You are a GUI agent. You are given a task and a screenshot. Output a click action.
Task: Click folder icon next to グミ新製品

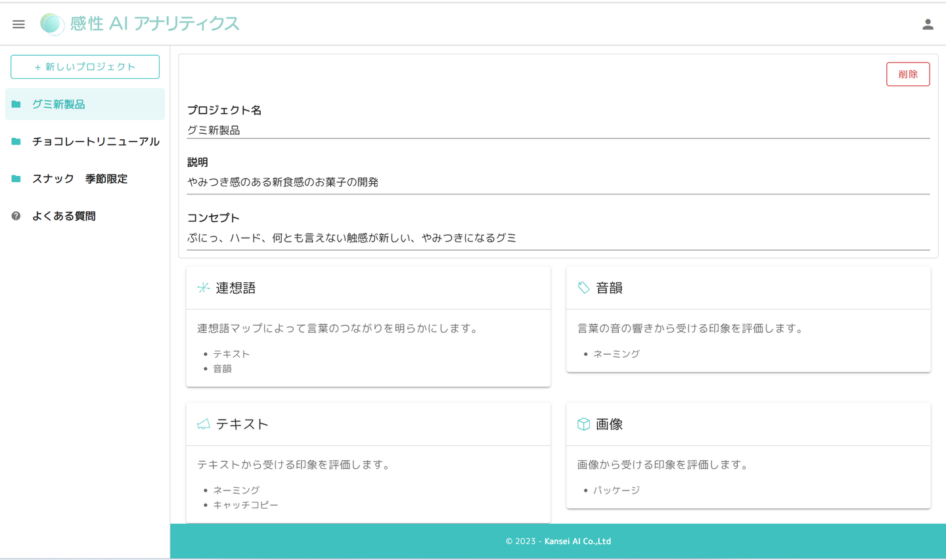pyautogui.click(x=16, y=104)
